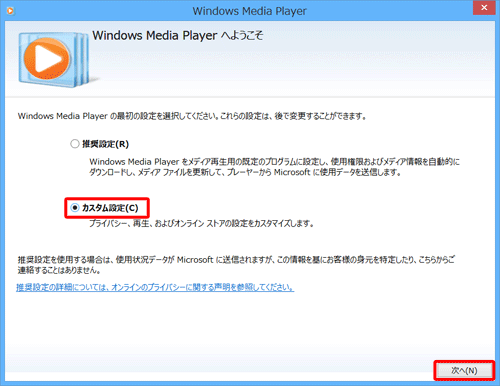Close the Windows Media Player dialog

click(x=484, y=8)
